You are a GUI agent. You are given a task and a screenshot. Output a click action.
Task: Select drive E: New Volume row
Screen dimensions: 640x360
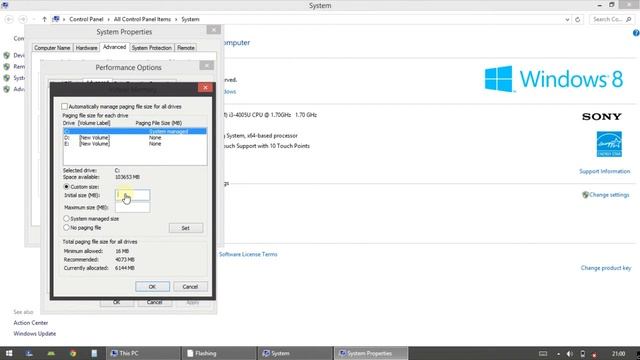point(135,144)
